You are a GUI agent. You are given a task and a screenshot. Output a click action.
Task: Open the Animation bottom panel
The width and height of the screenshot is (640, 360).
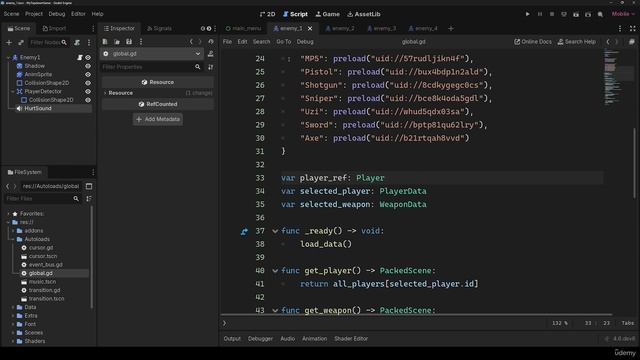tap(314, 339)
